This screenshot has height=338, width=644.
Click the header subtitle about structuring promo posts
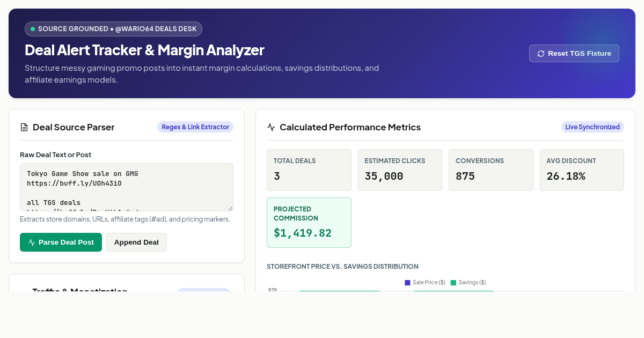202,74
